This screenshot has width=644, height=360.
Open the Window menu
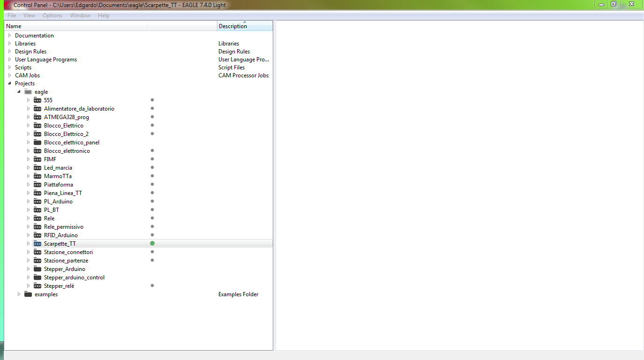coord(80,15)
